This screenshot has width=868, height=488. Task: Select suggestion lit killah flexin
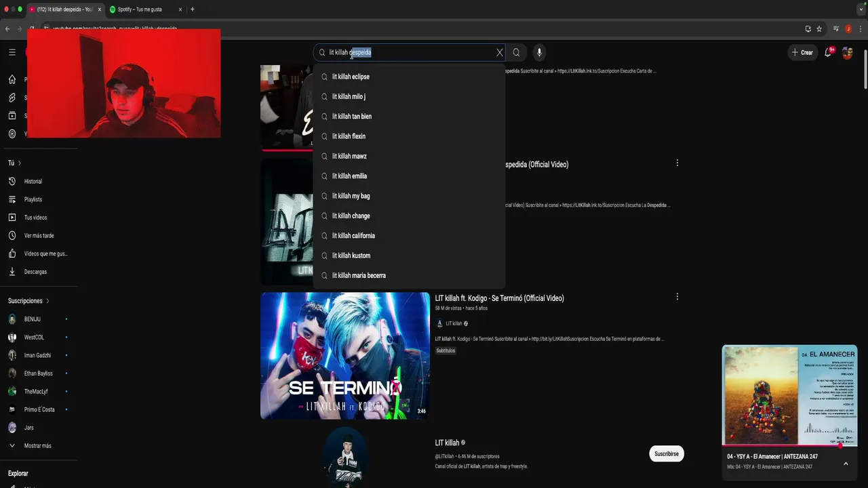pyautogui.click(x=409, y=136)
